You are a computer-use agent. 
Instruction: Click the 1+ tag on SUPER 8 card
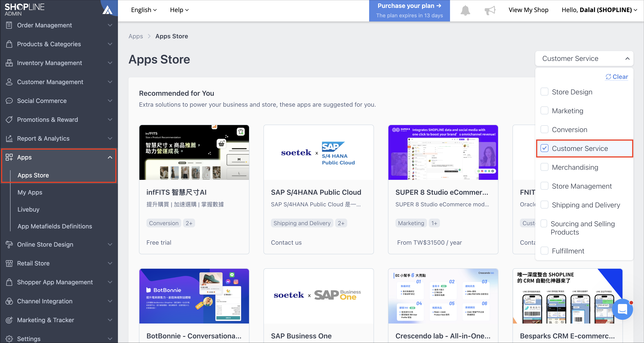[x=434, y=223]
